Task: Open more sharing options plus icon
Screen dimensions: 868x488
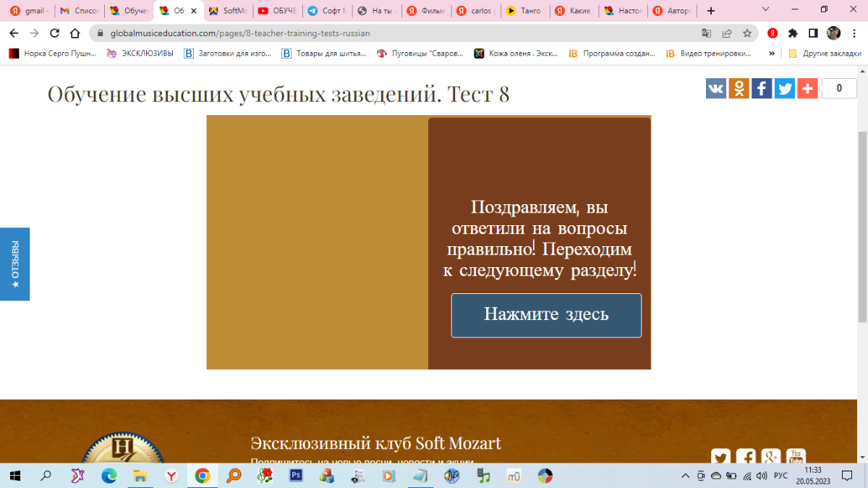Action: coord(807,88)
